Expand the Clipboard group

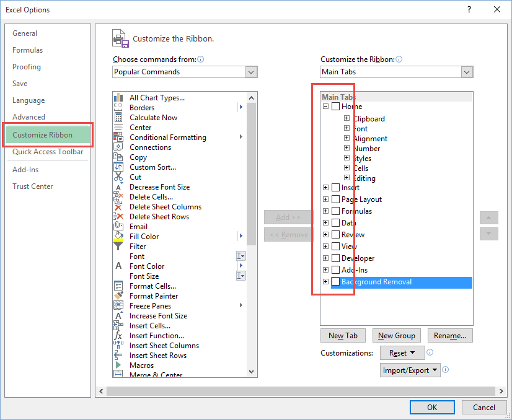(x=346, y=118)
